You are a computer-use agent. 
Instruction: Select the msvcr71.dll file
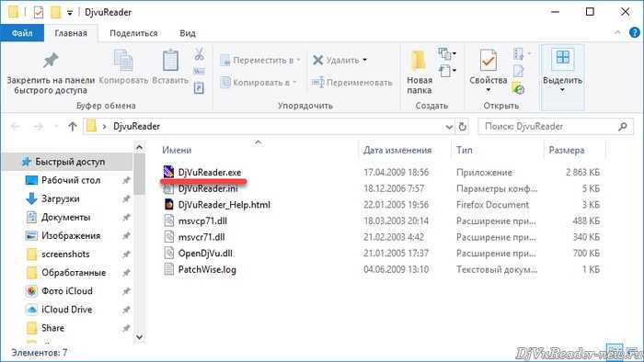pyautogui.click(x=201, y=236)
